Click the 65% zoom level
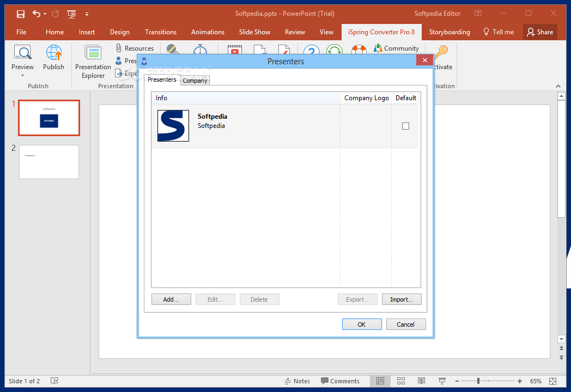Screen dimensions: 571x392 [x=536, y=381]
